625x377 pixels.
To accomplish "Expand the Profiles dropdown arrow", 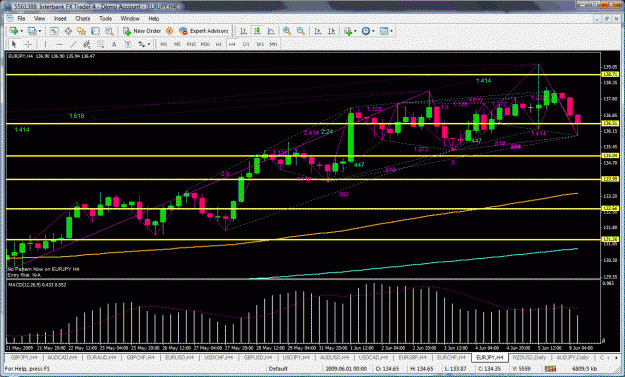I will click(x=39, y=31).
